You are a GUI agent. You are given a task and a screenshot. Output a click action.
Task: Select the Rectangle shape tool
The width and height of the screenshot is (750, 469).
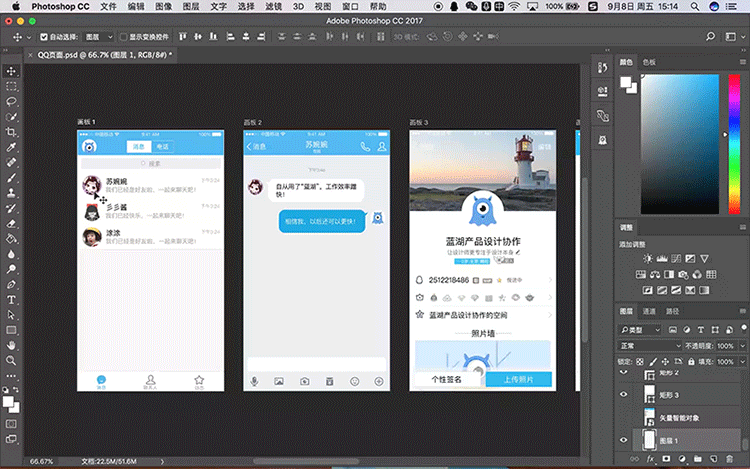[x=11, y=330]
